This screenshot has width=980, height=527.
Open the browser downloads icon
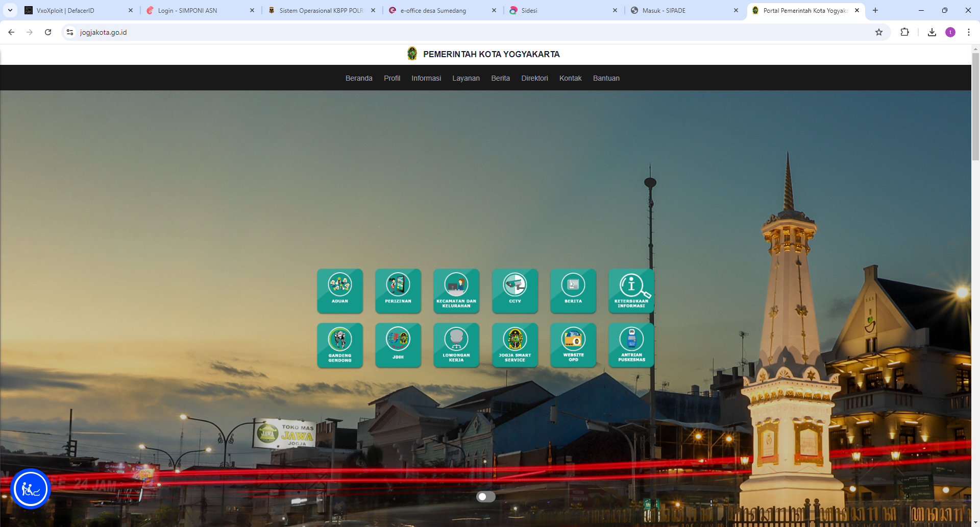click(x=932, y=32)
